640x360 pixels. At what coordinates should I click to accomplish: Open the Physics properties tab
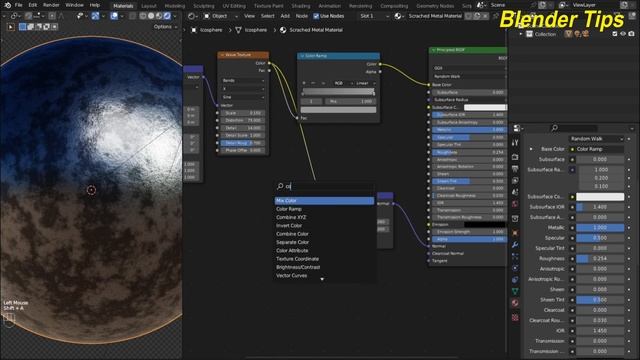point(515,268)
